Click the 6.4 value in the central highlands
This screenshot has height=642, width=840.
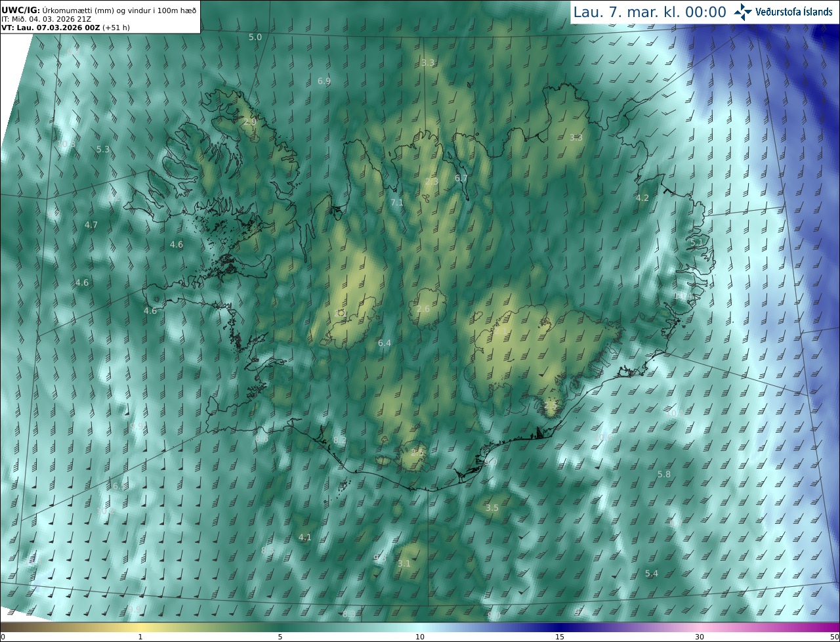coord(385,343)
